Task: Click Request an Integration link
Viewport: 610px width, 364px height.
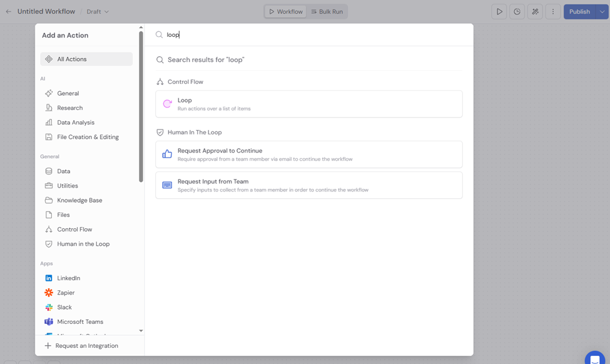Action: (86, 346)
